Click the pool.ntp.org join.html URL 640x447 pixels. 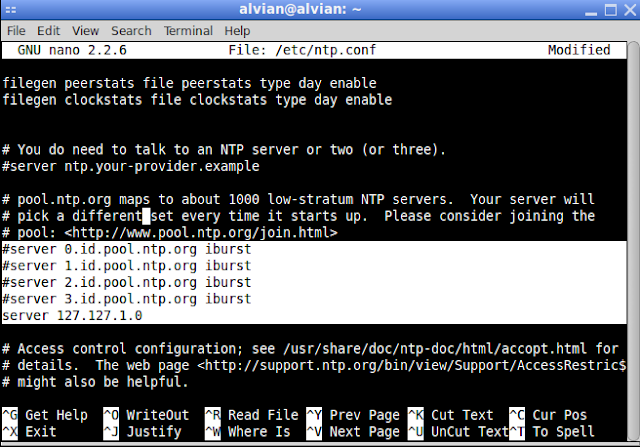point(201,233)
